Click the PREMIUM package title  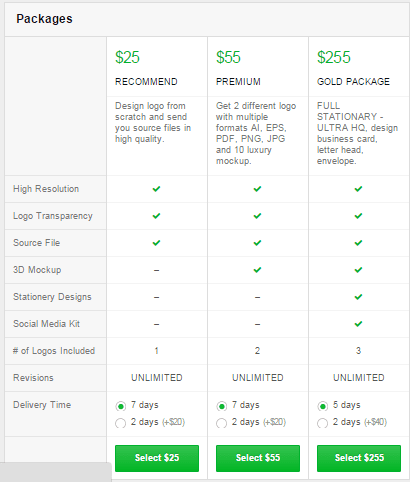[238, 82]
